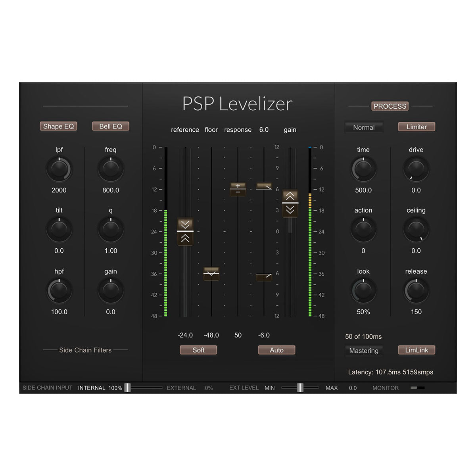Viewport: 476px width, 476px height.
Task: Click the upper range fader handle
Action: [x=264, y=186]
